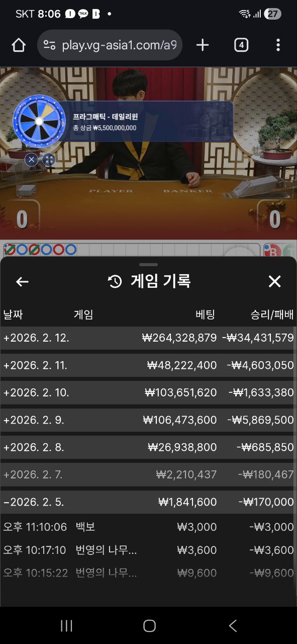Close the 게임 기록 panel
Image resolution: width=297 pixels, height=644 pixels.
click(274, 281)
